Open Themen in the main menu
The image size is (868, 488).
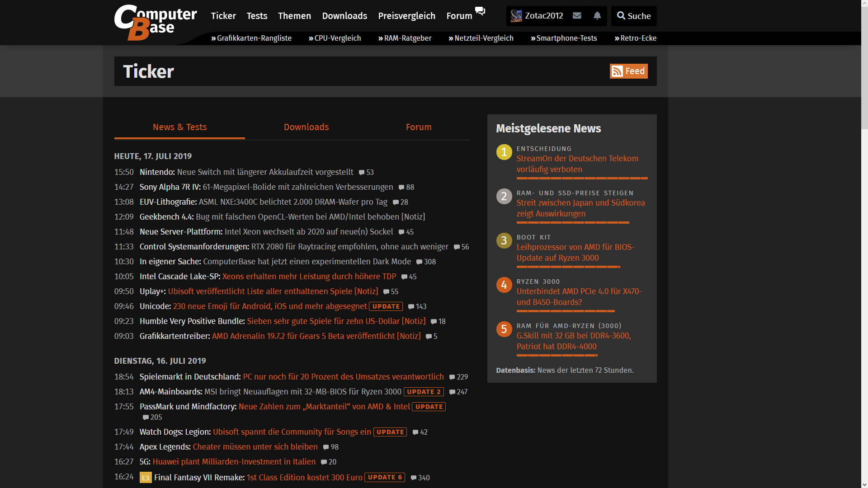pos(294,16)
